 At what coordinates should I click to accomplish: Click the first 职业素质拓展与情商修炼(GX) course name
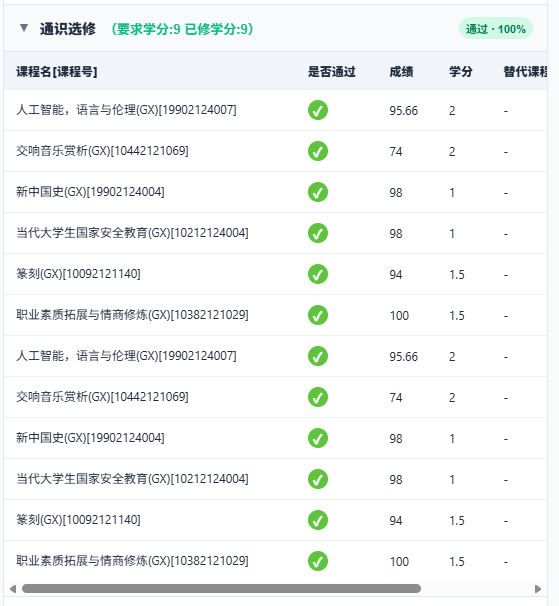(132, 315)
